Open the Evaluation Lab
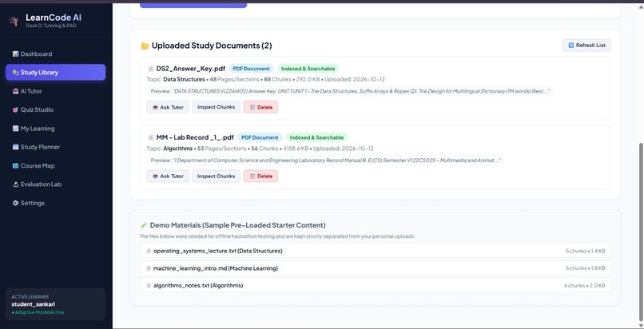644x329 pixels. click(x=55, y=184)
